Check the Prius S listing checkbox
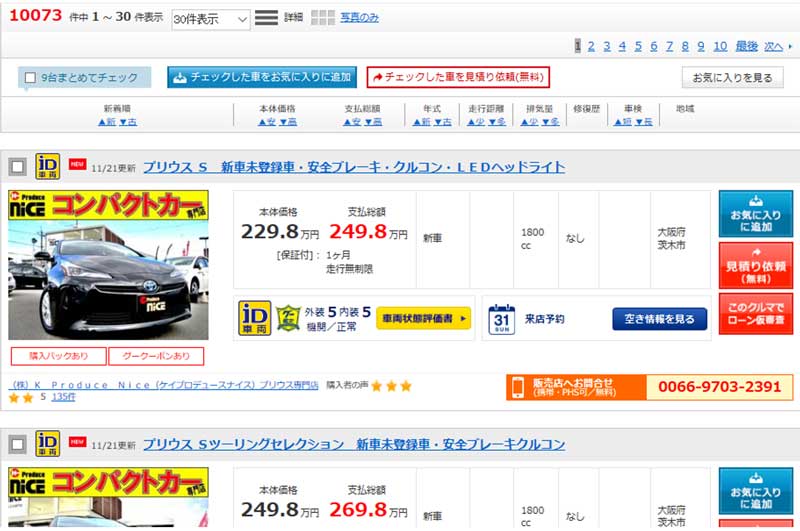Image resolution: width=800 pixels, height=531 pixels. click(x=17, y=166)
